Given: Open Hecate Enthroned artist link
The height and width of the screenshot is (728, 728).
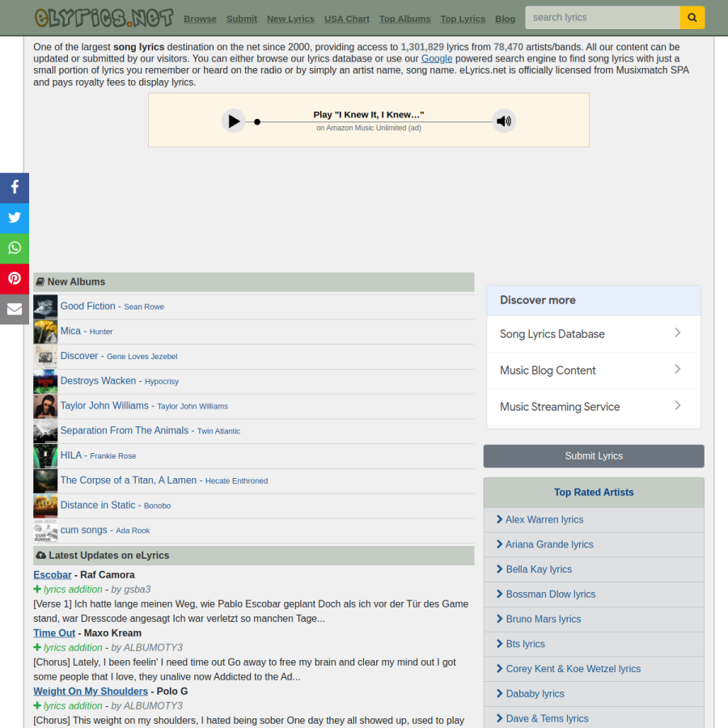Looking at the screenshot, I should [x=236, y=481].
